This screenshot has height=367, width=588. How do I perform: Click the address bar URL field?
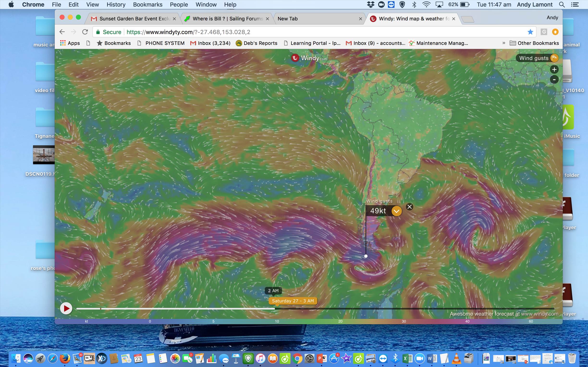[x=292, y=32]
